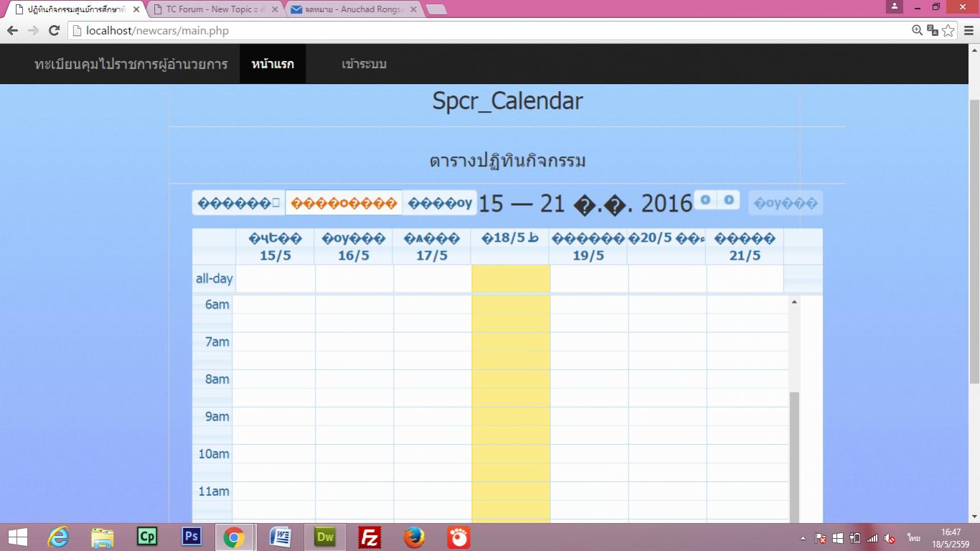Launch Firefox from the taskbar
Image resolution: width=980 pixels, height=551 pixels.
pos(413,537)
